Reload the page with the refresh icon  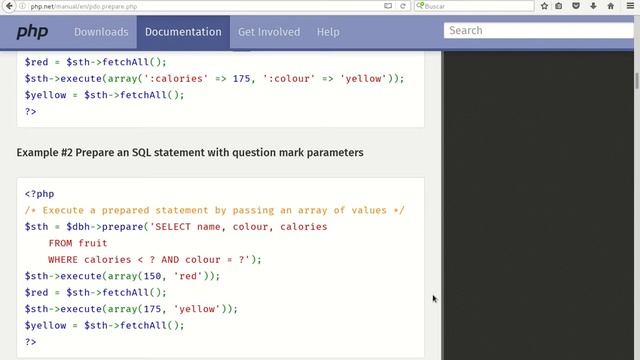tap(403, 6)
